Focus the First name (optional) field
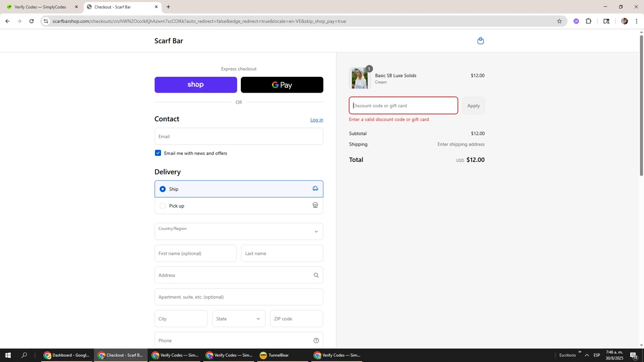This screenshot has height=362, width=644. tap(195, 253)
